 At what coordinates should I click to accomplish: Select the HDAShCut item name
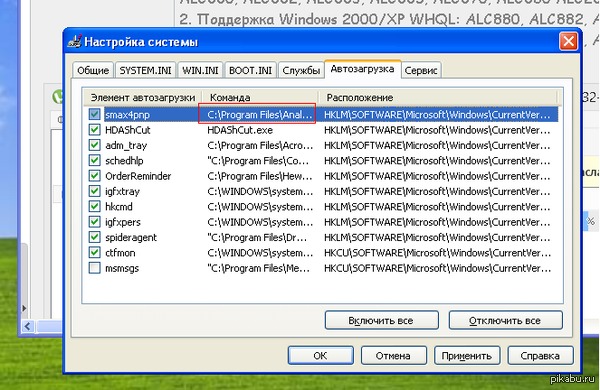128,130
